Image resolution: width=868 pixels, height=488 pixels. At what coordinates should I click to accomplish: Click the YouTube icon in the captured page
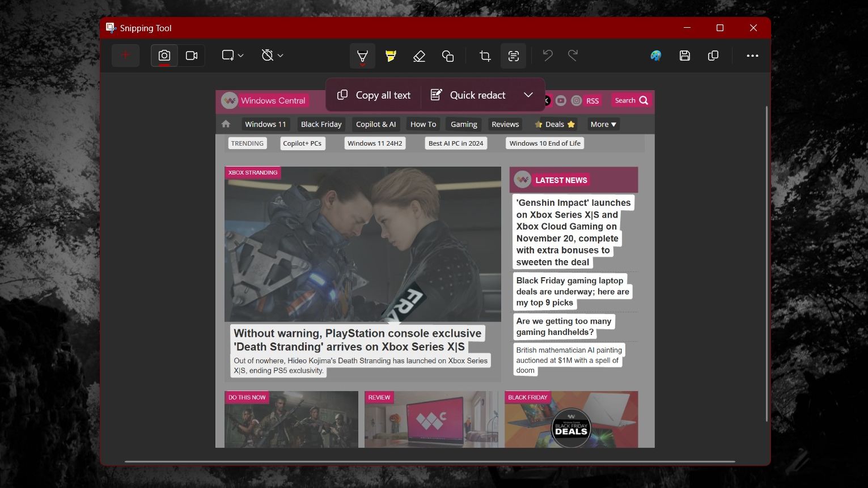point(561,101)
